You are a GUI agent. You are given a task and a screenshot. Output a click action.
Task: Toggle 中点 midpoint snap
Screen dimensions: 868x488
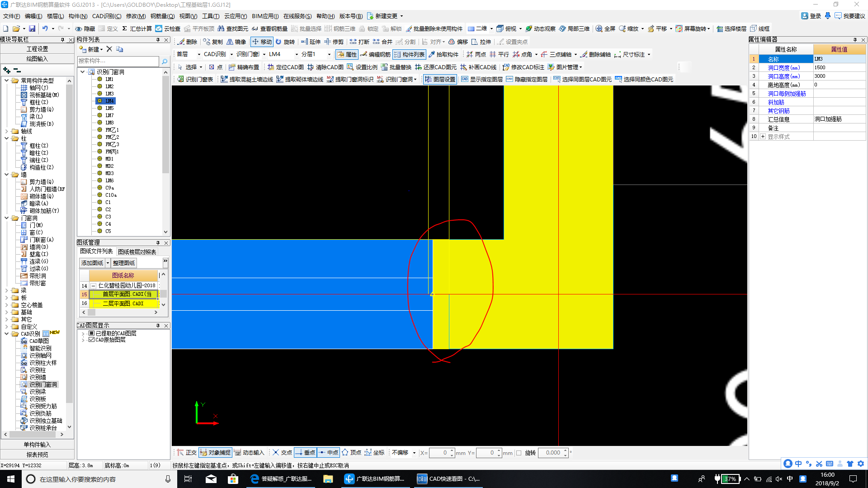pyautogui.click(x=328, y=453)
